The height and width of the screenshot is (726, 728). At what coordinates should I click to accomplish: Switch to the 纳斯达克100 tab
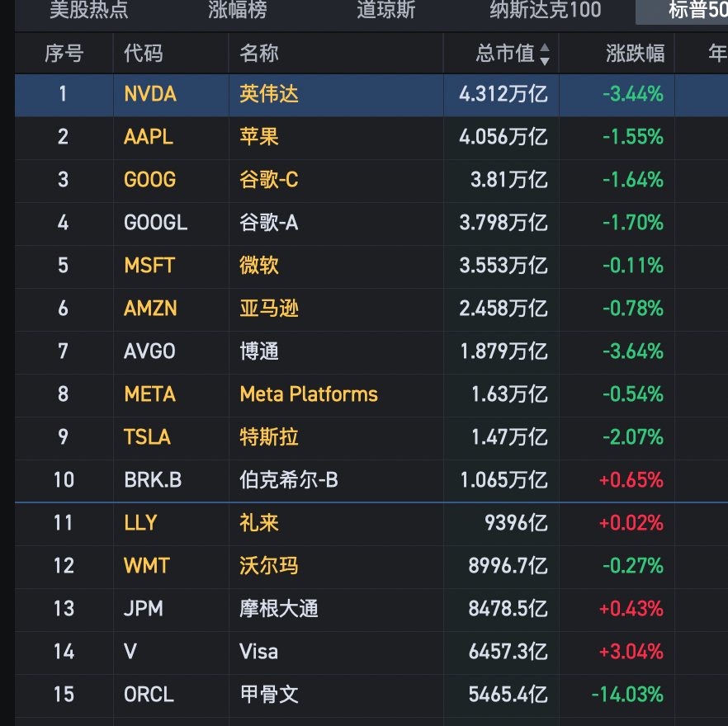point(546,10)
